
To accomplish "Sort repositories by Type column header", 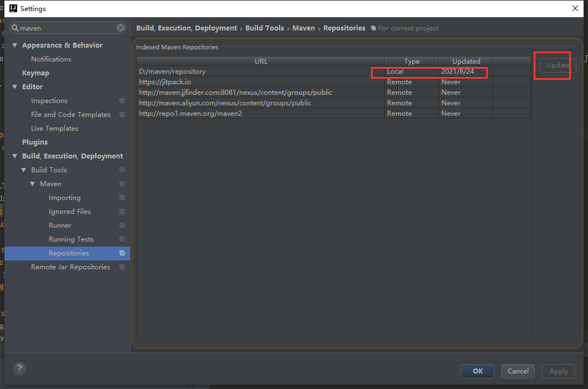I will click(x=411, y=61).
